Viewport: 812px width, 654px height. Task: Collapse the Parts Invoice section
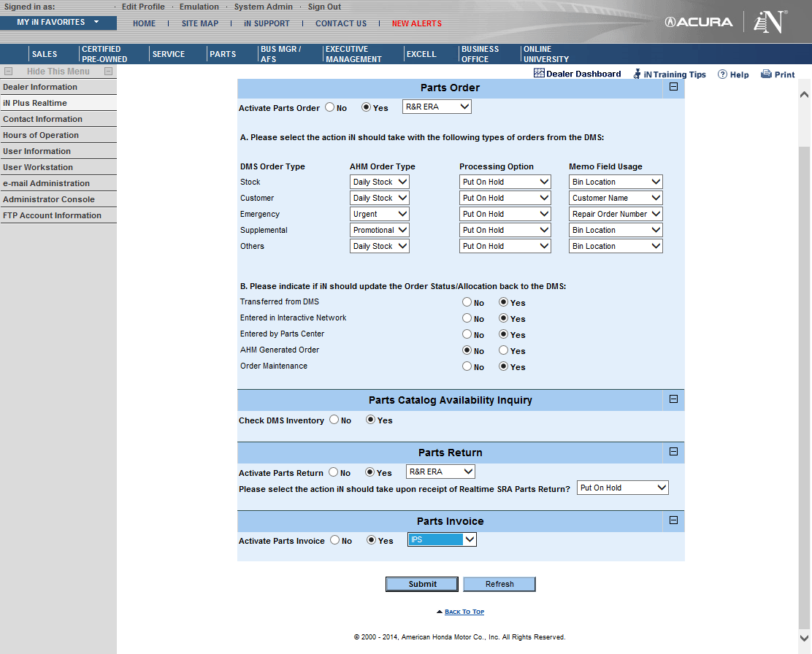point(673,520)
